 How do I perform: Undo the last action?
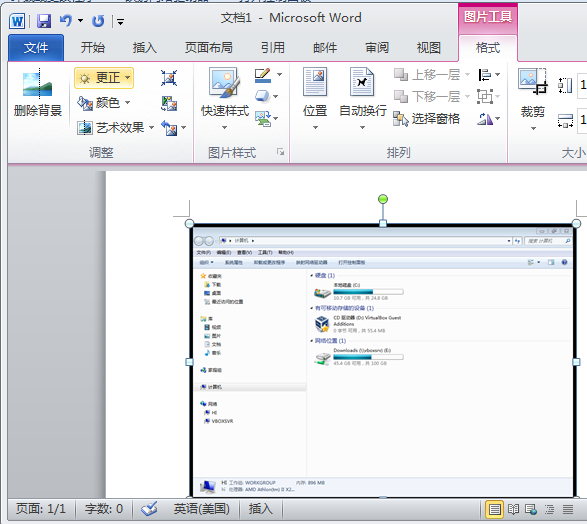(66, 21)
